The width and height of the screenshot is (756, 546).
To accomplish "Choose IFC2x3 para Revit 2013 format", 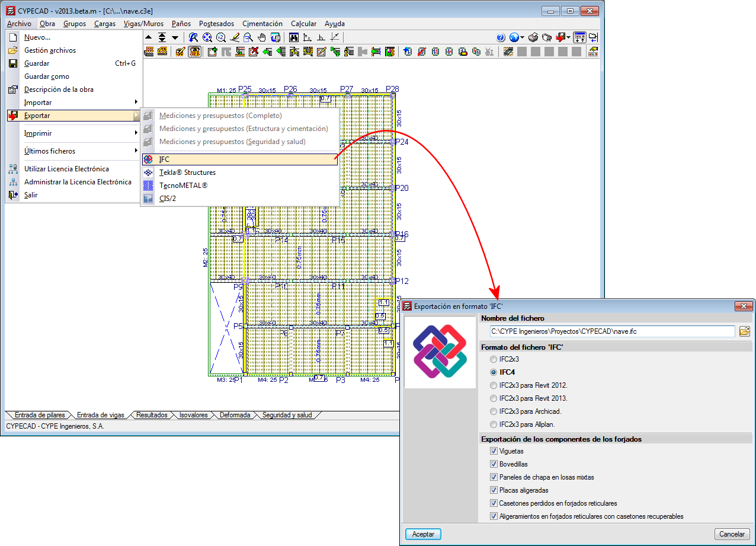I will tap(494, 398).
